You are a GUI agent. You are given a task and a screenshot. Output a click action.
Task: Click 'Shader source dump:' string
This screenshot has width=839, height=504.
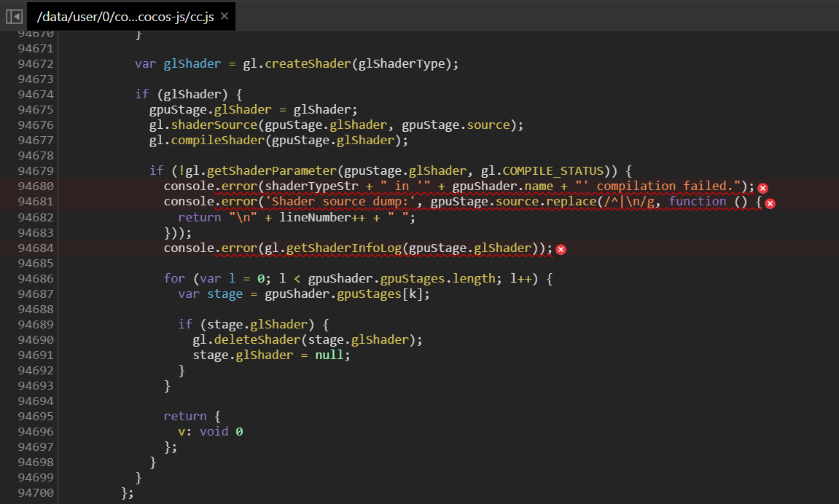tap(340, 202)
